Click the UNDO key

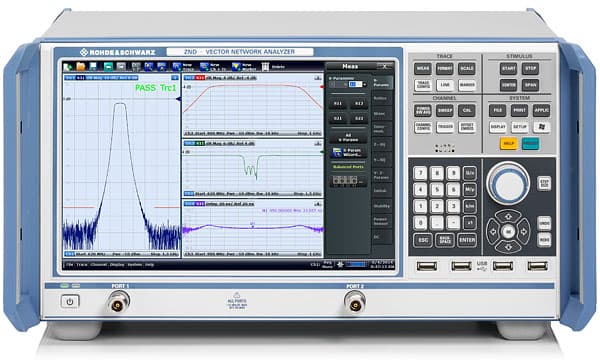tap(544, 223)
